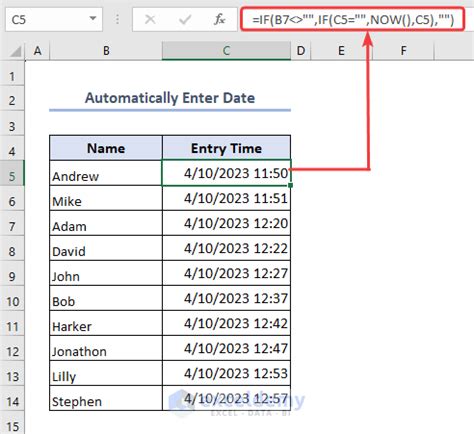Click the Select All corner triangle
The width and height of the screenshot is (474, 434).
[x=15, y=52]
